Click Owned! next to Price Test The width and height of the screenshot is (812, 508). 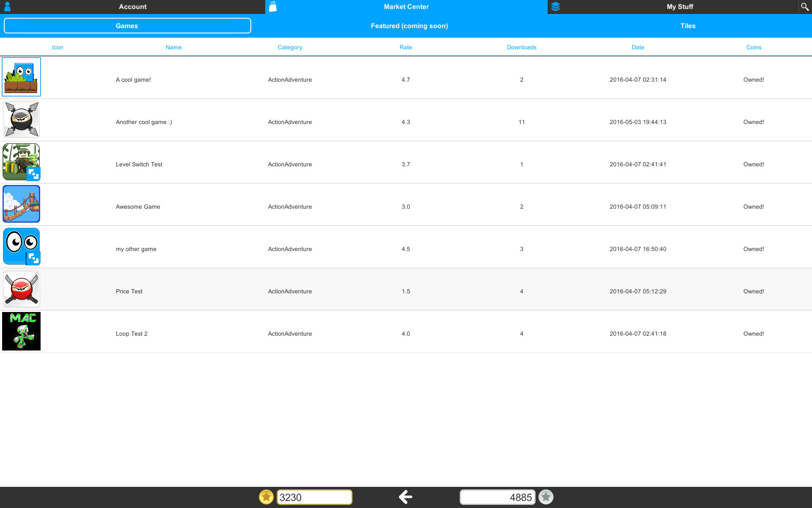[754, 291]
